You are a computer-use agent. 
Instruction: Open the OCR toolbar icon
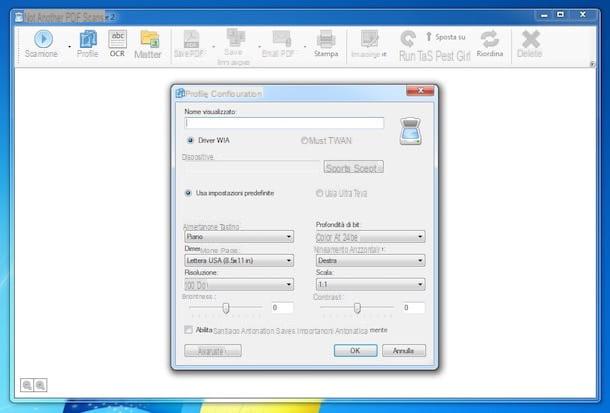click(117, 39)
